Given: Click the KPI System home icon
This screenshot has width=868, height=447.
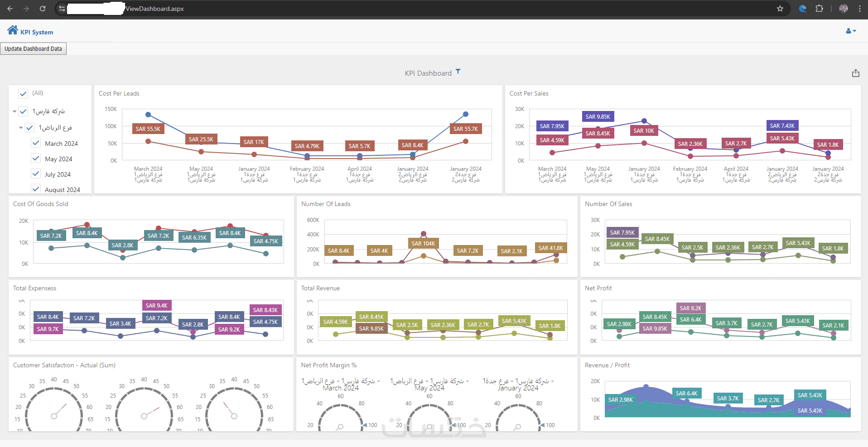Looking at the screenshot, I should (x=13, y=30).
